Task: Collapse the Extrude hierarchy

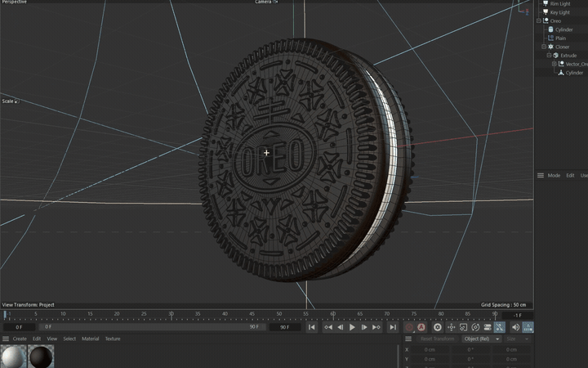Action: (549, 56)
